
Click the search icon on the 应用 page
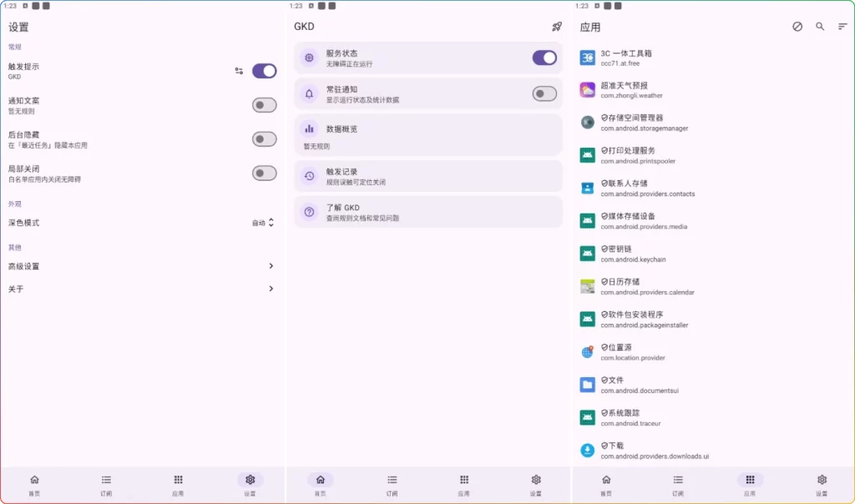pos(819,27)
